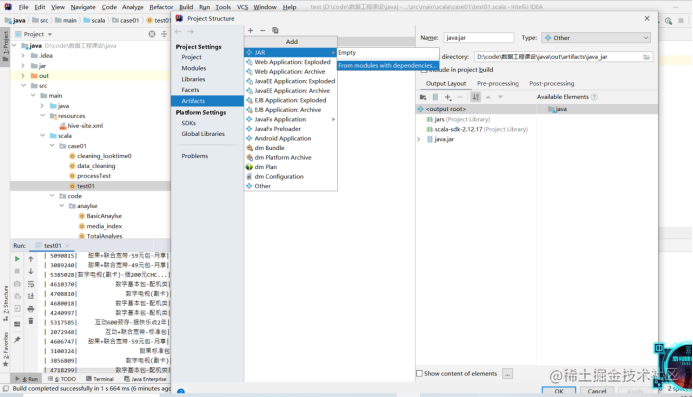Open SDKs in Platform Settings
693x397 pixels.
coord(189,123)
